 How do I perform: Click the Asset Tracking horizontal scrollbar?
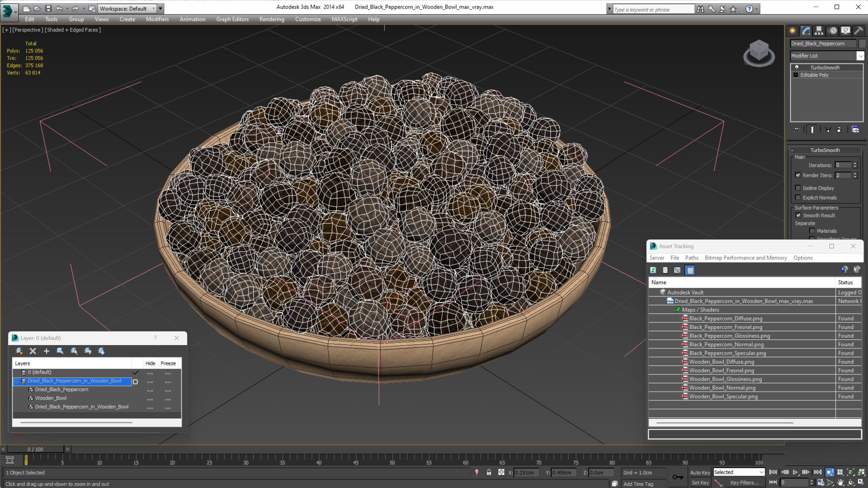coord(725,422)
